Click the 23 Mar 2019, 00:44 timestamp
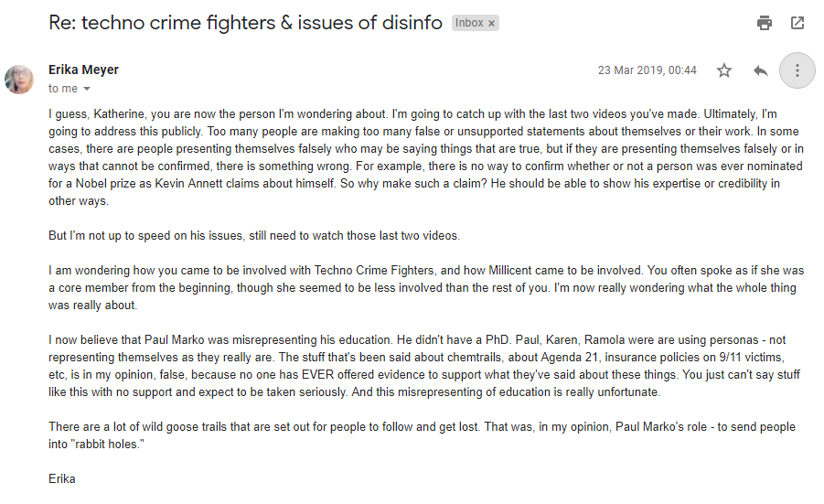Image resolution: width=824 pixels, height=504 pixels. 647,70
